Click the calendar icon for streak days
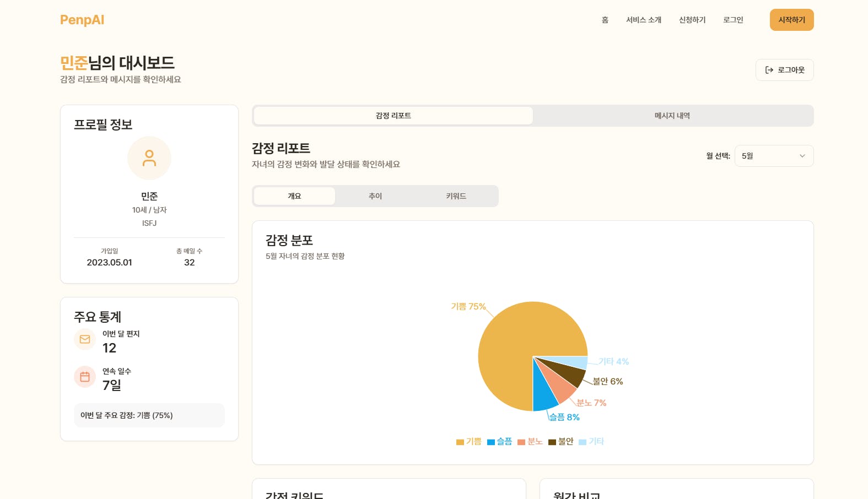The height and width of the screenshot is (499, 868). tap(85, 377)
